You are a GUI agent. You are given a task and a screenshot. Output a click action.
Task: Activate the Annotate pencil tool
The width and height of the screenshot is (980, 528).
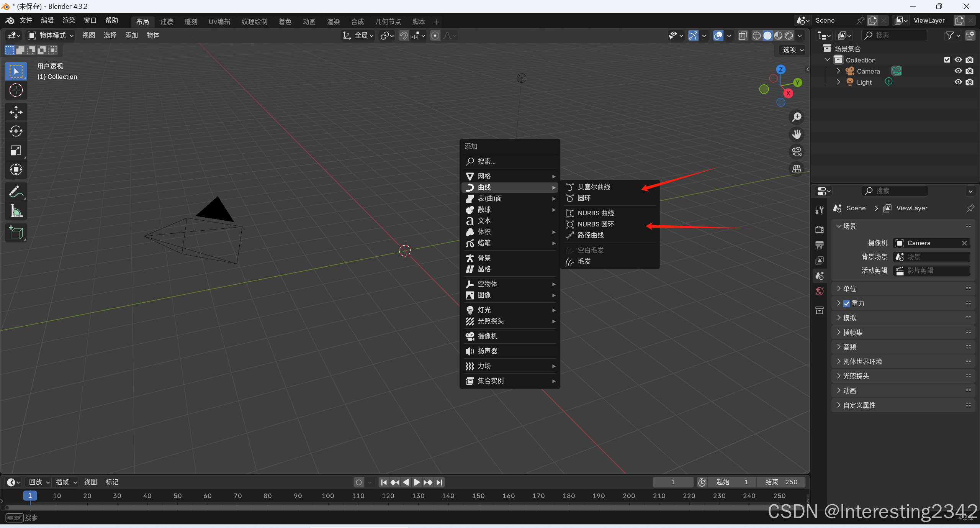click(x=16, y=191)
